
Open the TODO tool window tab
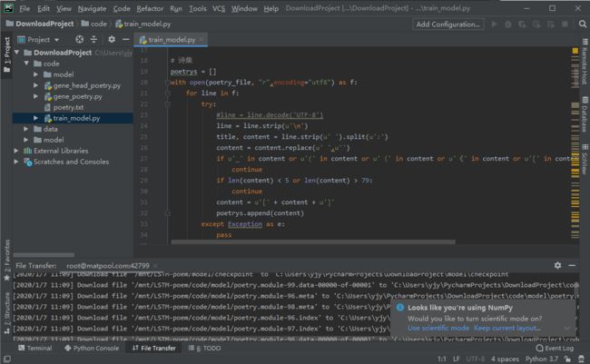(205, 348)
